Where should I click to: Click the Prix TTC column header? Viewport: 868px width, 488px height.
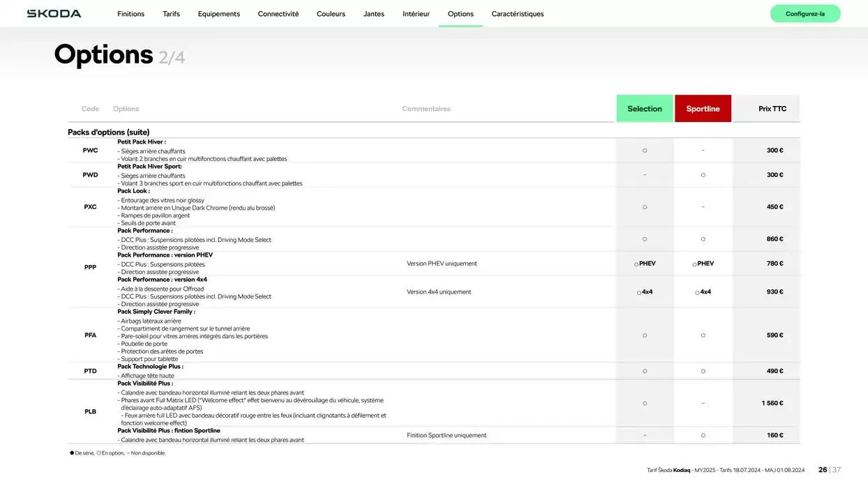772,109
